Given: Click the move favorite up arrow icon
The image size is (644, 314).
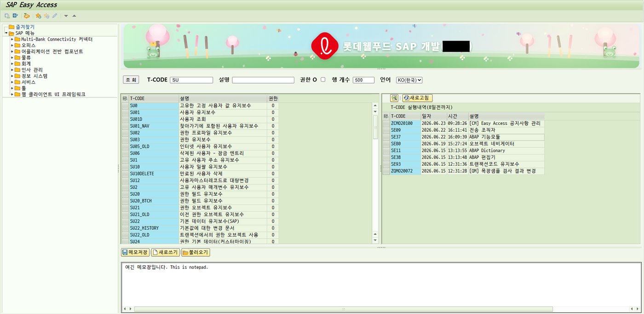Looking at the screenshot, I should pos(74,16).
